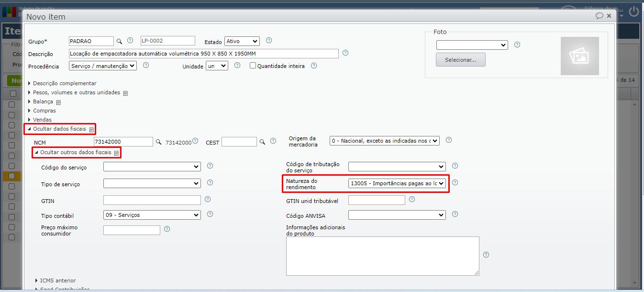Open the Tipo de serviço dropdown
The width and height of the screenshot is (644, 292).
tap(152, 183)
